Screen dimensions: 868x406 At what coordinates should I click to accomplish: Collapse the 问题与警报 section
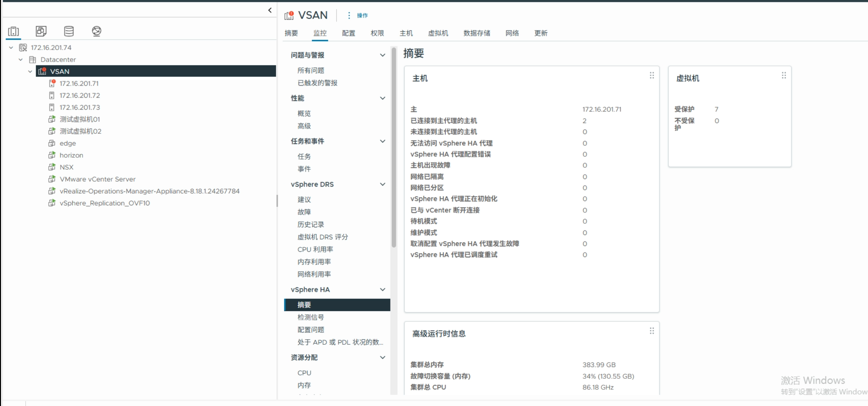click(383, 55)
